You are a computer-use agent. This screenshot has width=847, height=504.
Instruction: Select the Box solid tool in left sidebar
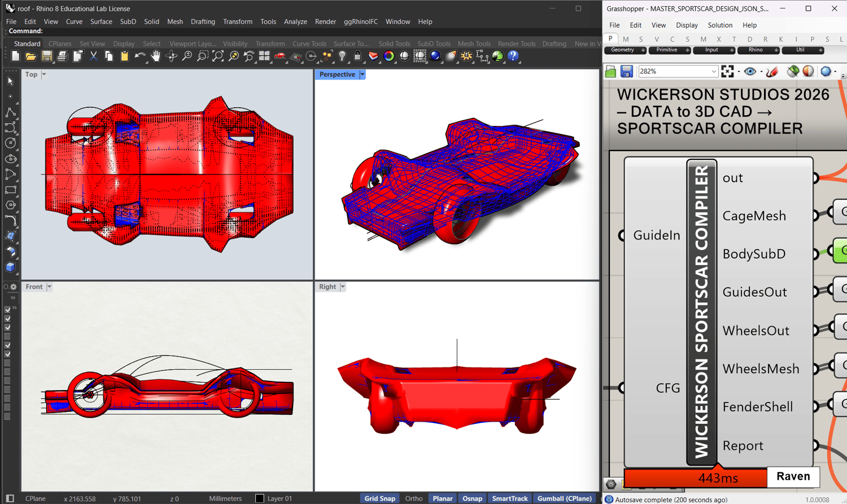[10, 267]
